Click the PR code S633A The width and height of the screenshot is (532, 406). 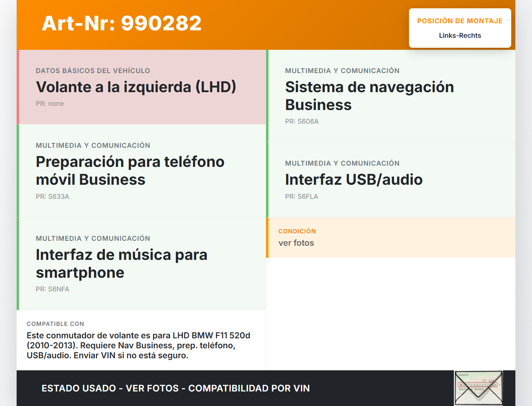(x=52, y=197)
